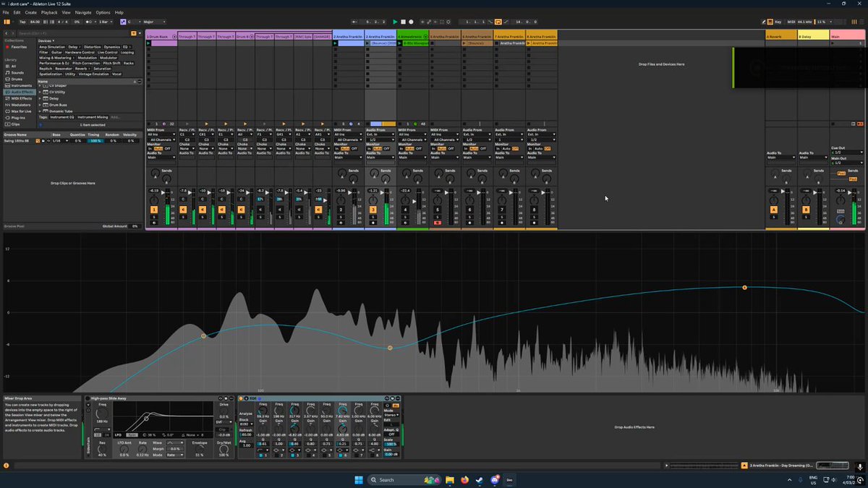Viewport: 868px width, 488px height.
Task: Toggle the Drum Rack track activator
Action: click(154, 210)
